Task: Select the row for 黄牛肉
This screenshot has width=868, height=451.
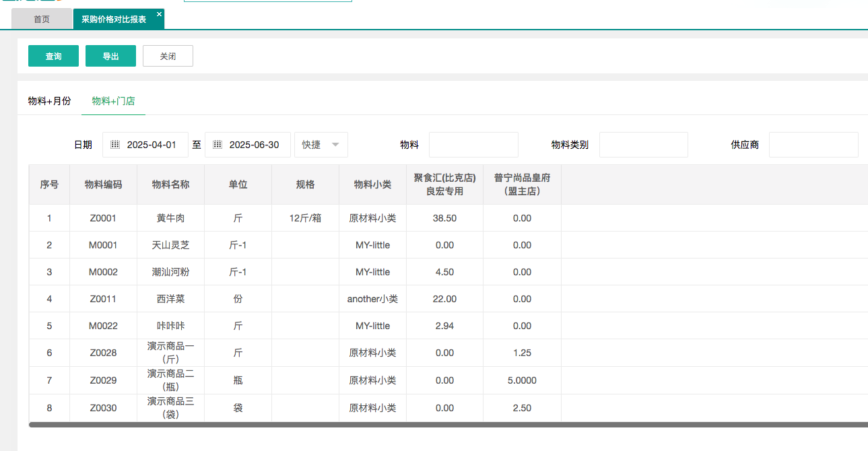Action: tap(170, 218)
